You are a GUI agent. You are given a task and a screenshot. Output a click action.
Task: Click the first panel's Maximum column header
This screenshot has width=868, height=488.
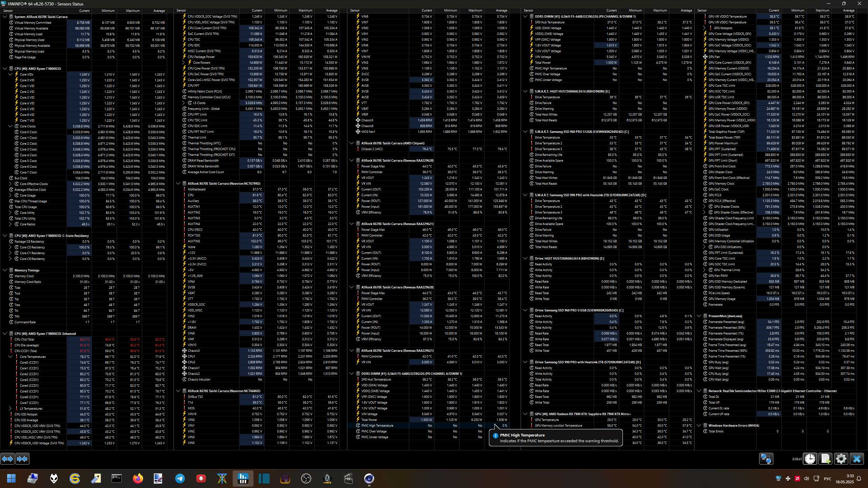tap(133, 11)
